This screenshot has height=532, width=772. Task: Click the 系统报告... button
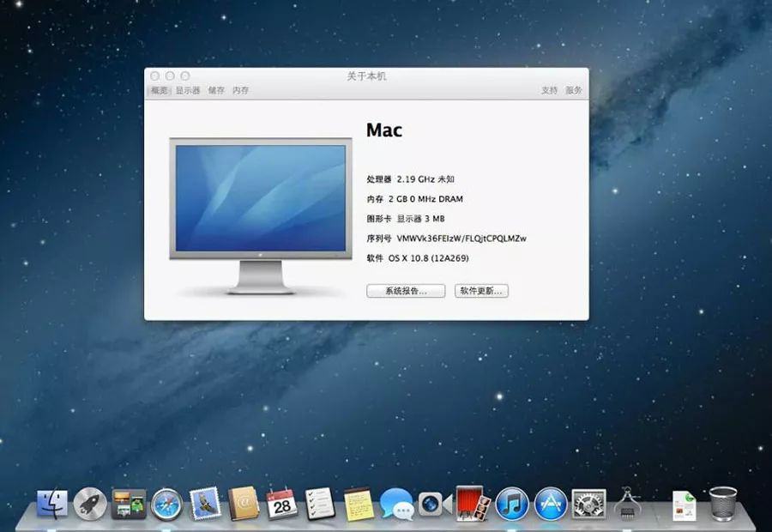point(406,291)
